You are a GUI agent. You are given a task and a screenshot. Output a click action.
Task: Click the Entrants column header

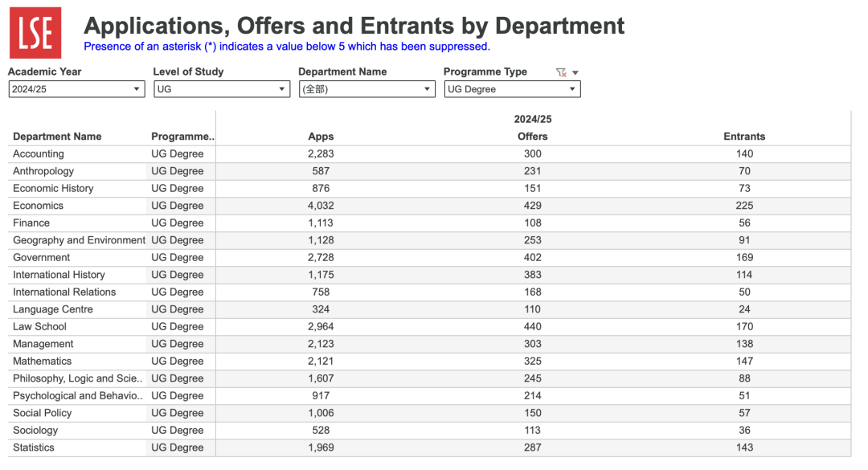744,137
